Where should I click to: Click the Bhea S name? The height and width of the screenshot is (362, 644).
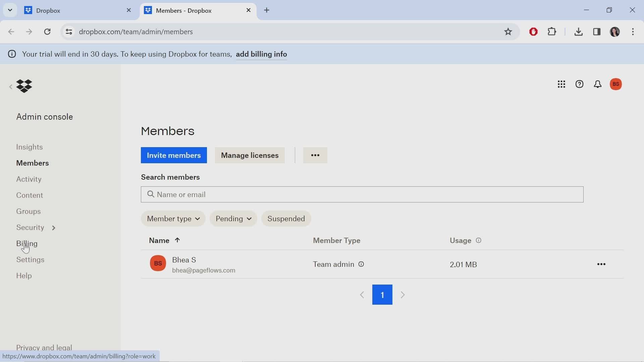pyautogui.click(x=184, y=260)
